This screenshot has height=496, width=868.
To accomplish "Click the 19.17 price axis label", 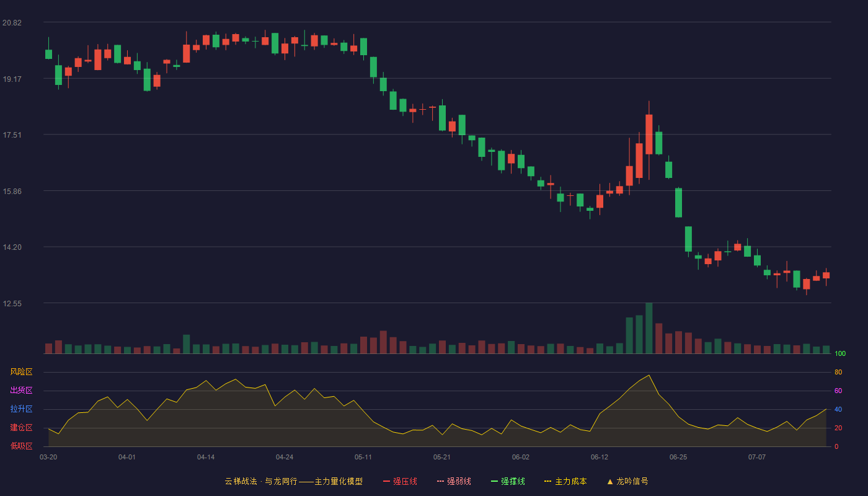I will pos(12,79).
